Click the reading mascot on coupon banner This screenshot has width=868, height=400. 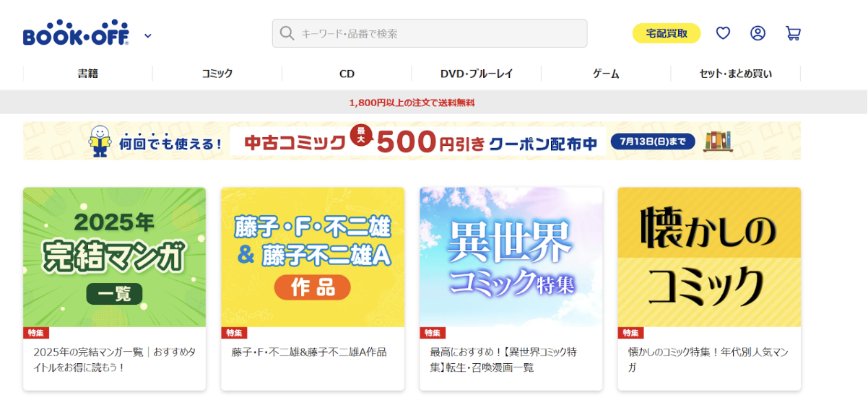[99, 141]
